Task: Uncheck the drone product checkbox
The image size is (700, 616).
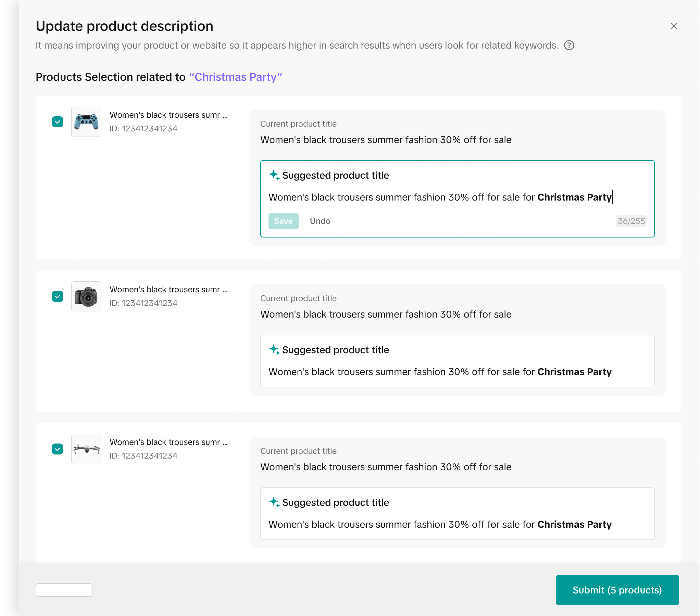Action: (x=58, y=449)
